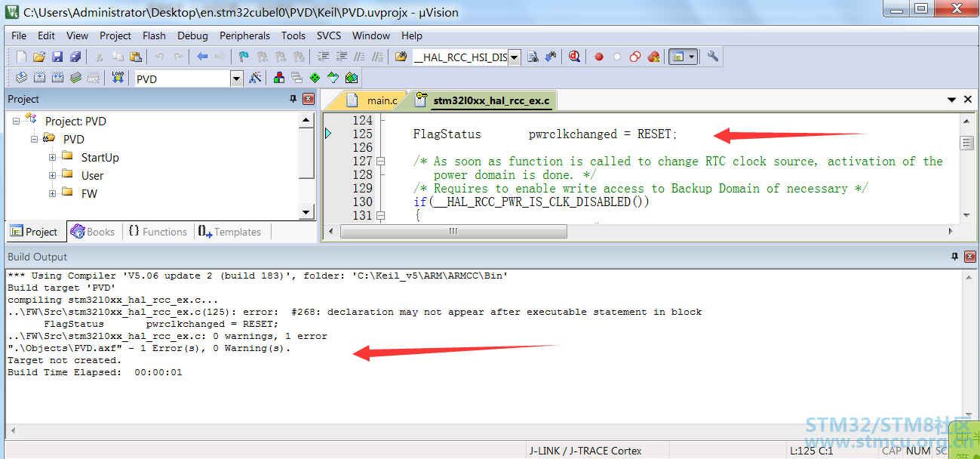Open Configuration wrench icon
The width and height of the screenshot is (980, 459).
click(713, 57)
